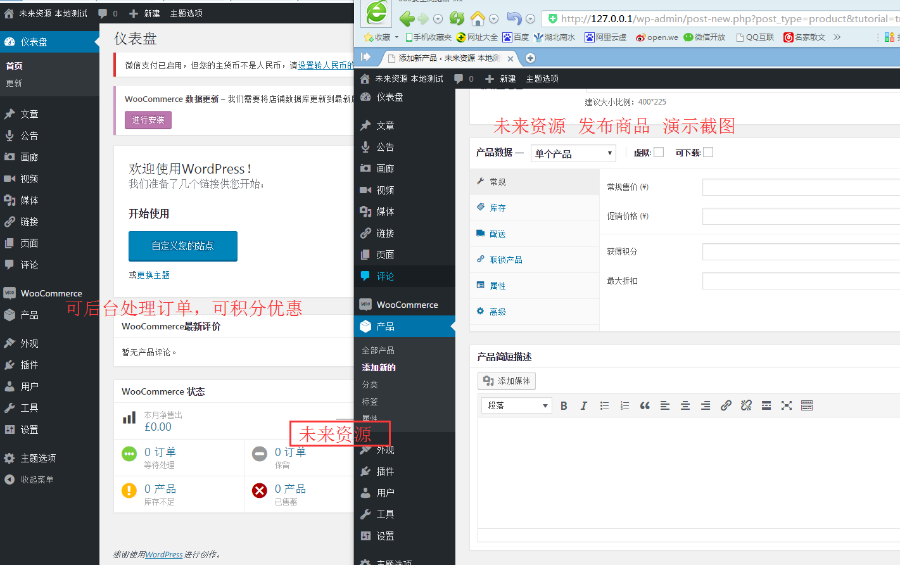This screenshot has height=565, width=900.
Task: Open distraction-free fullscreen editor mode
Action: [x=786, y=405]
